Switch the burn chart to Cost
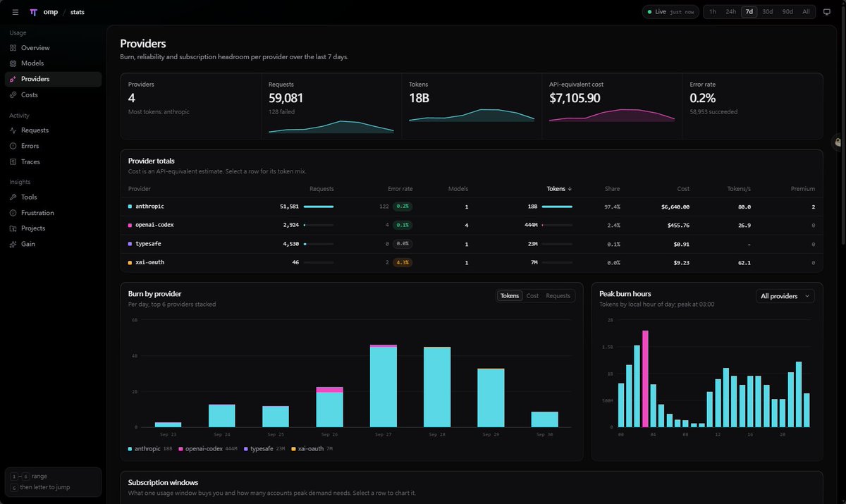 point(532,296)
